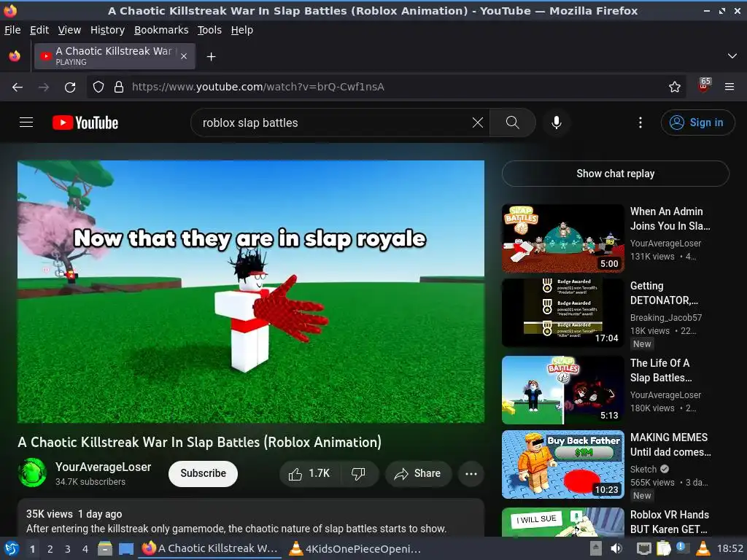Open the uBlock extension icon showing 65
Viewport: 747px width, 560px height.
point(704,86)
